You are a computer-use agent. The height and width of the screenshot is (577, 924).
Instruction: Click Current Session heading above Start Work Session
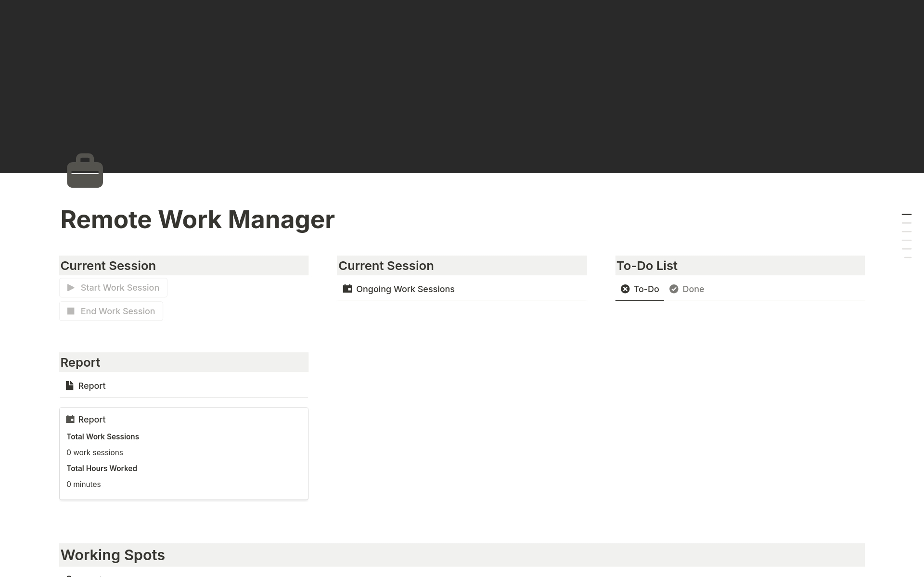coord(108,266)
